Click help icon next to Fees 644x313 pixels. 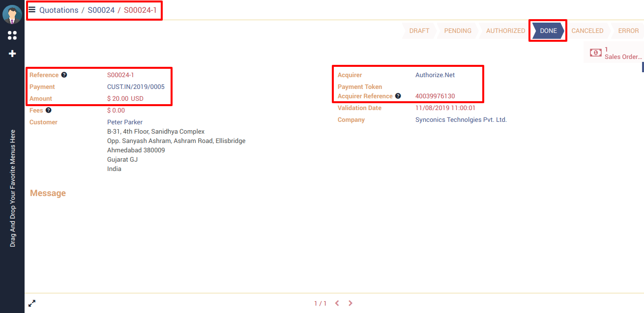coord(49,111)
